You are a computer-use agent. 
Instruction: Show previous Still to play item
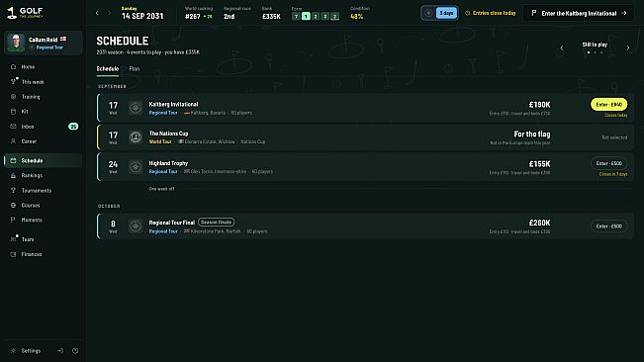[x=562, y=48]
